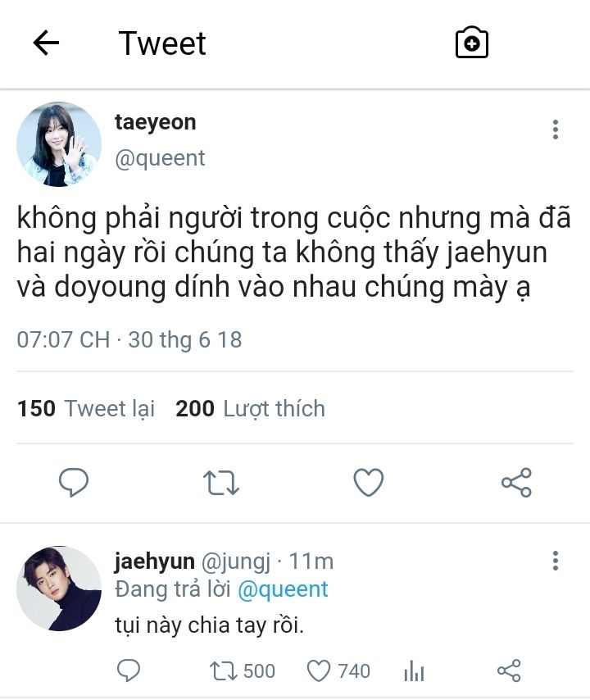Open jaehyun's reply overflow menu

click(556, 561)
